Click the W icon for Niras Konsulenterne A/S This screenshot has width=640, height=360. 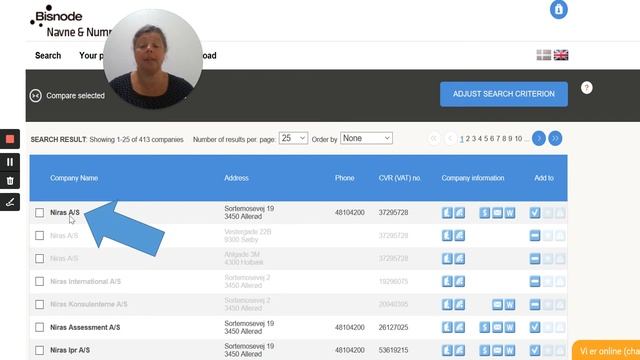coord(510,304)
